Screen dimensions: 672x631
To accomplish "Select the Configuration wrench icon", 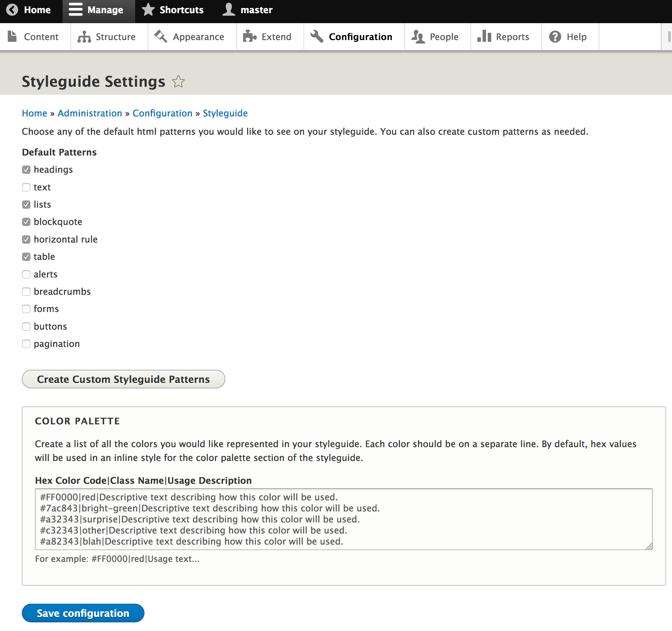I will pyautogui.click(x=317, y=36).
